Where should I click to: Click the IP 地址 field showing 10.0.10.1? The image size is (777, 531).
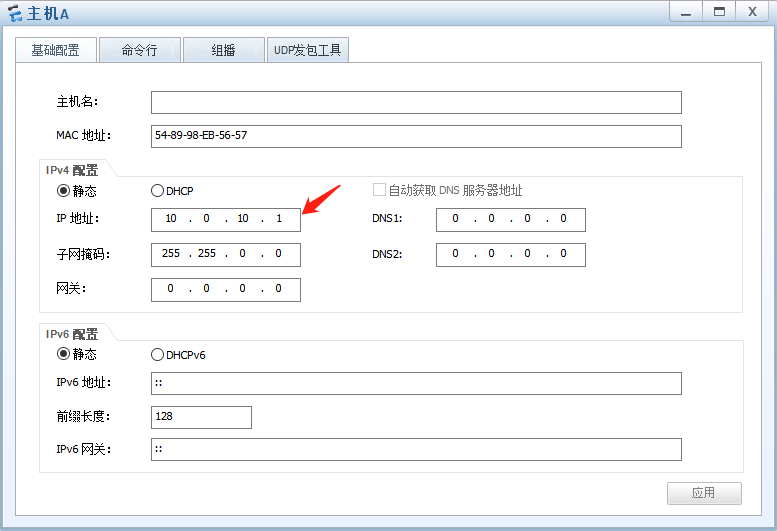[x=226, y=219]
